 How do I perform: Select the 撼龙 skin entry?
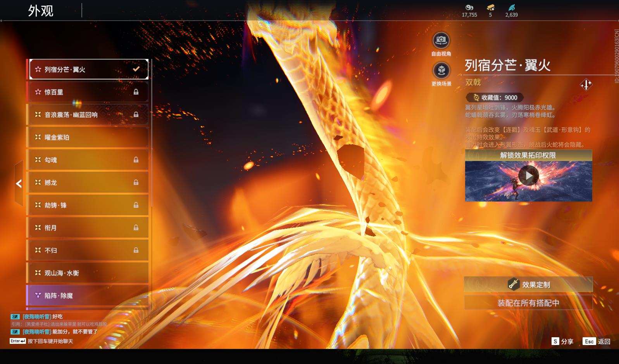pyautogui.click(x=89, y=183)
